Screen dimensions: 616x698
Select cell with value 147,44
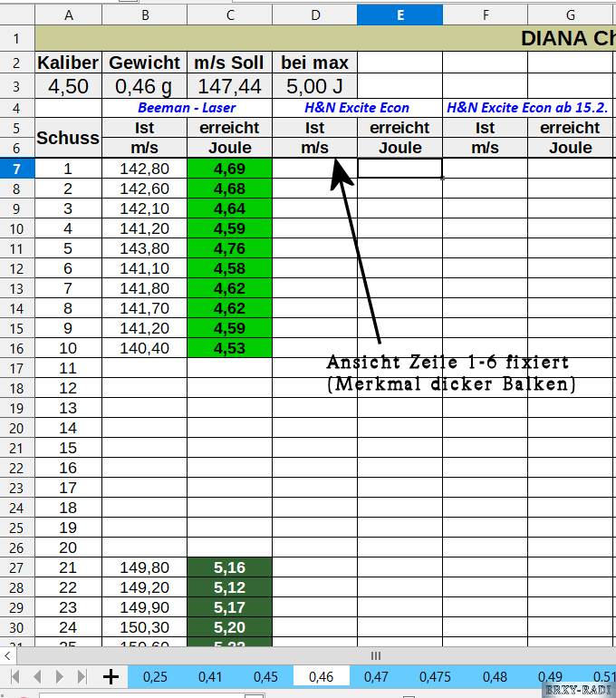(x=230, y=86)
